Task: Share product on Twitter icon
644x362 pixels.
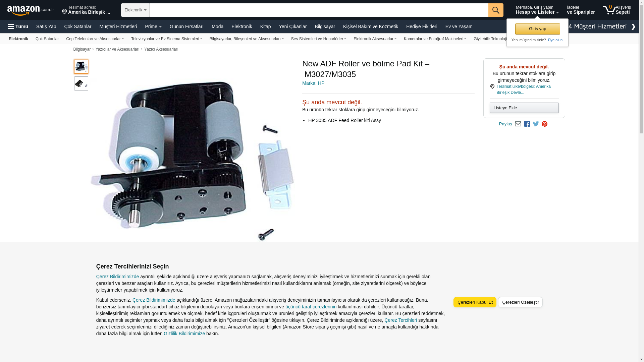Action: coord(536,124)
